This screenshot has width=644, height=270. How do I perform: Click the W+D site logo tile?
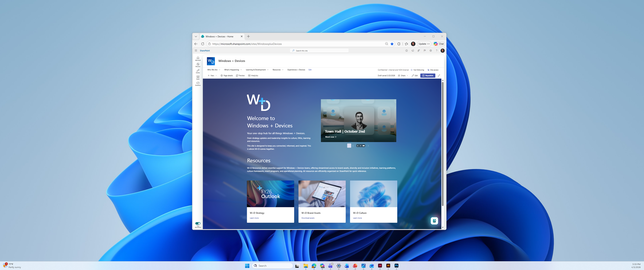point(211,61)
